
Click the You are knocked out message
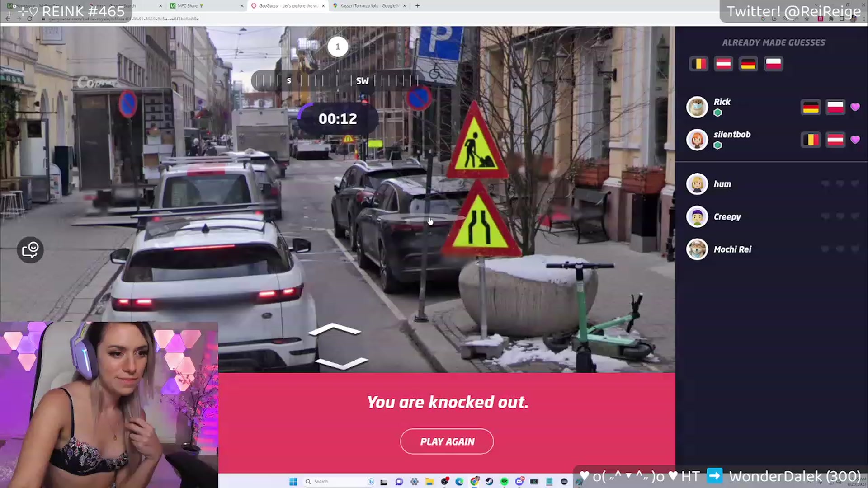[447, 402]
